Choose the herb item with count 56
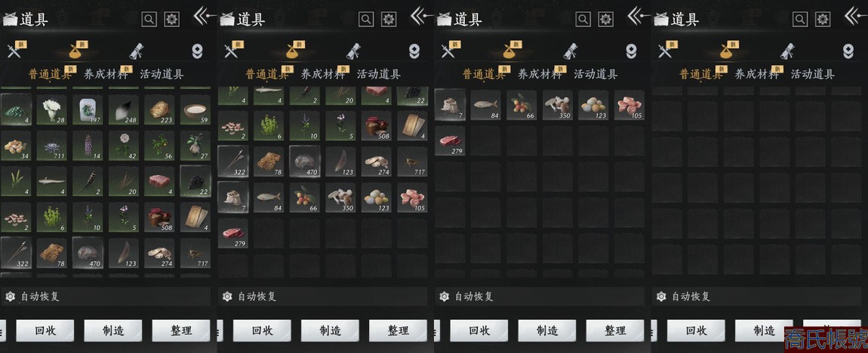 coord(159,146)
